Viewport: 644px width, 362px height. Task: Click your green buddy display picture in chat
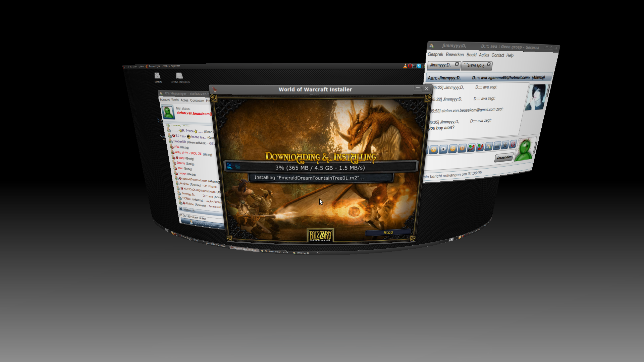tap(525, 149)
